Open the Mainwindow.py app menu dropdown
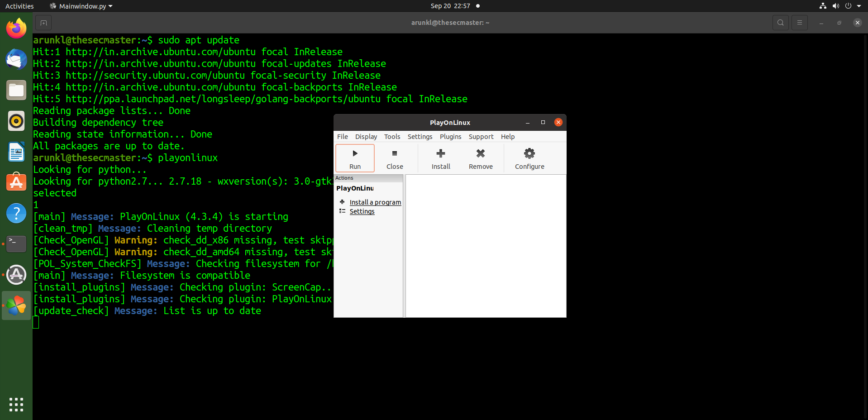 click(81, 6)
